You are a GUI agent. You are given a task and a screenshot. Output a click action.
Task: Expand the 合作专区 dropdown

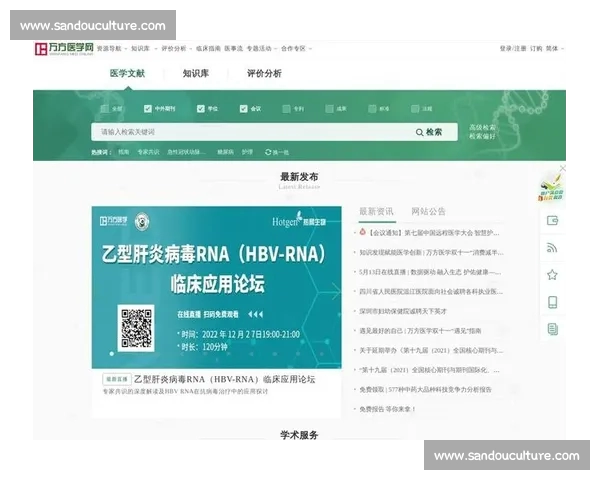[297, 49]
